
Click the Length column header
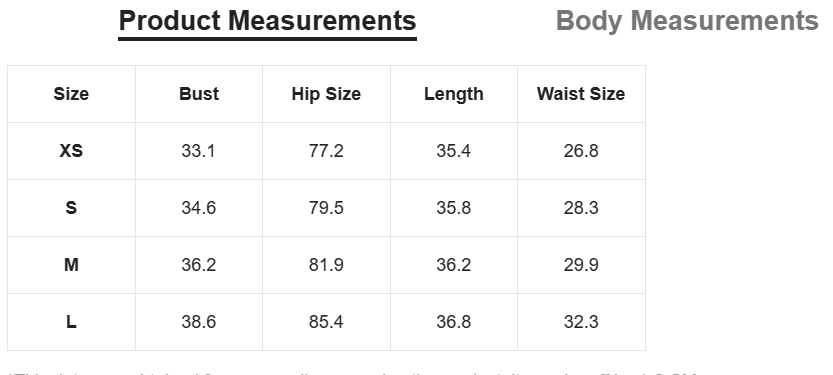(454, 94)
